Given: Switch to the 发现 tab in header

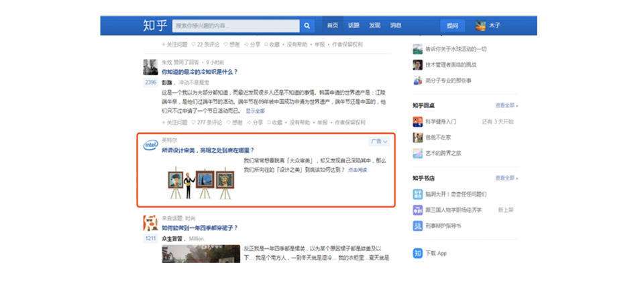Looking at the screenshot, I should click(374, 26).
